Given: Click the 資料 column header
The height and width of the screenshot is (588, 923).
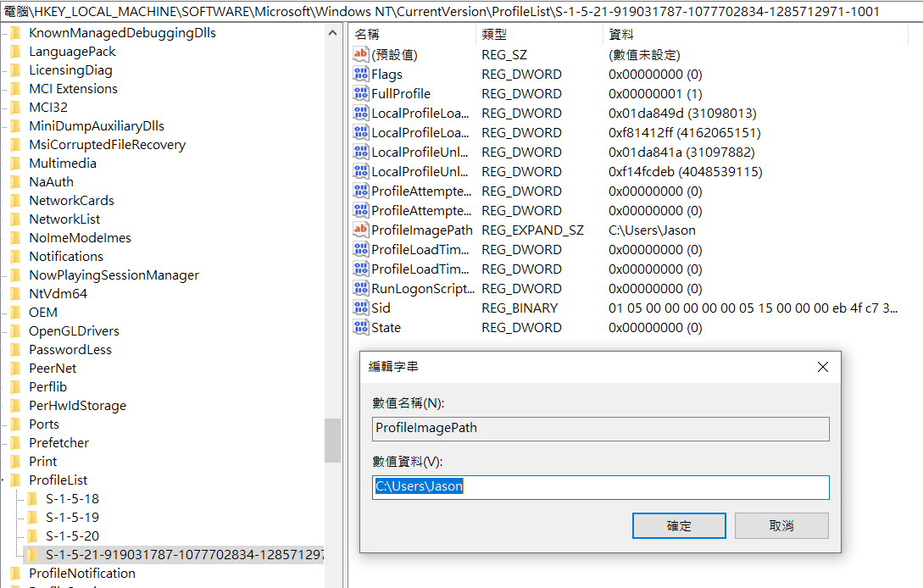Looking at the screenshot, I should tap(621, 35).
